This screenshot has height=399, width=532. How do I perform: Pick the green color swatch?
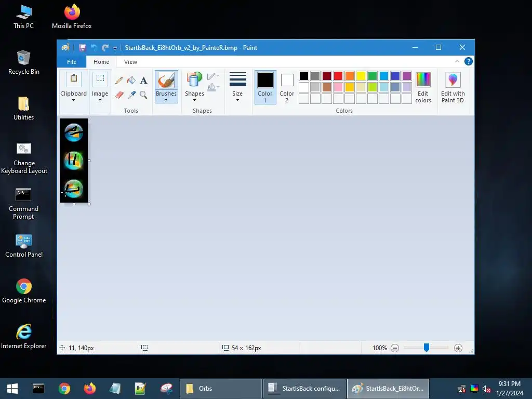coord(372,76)
